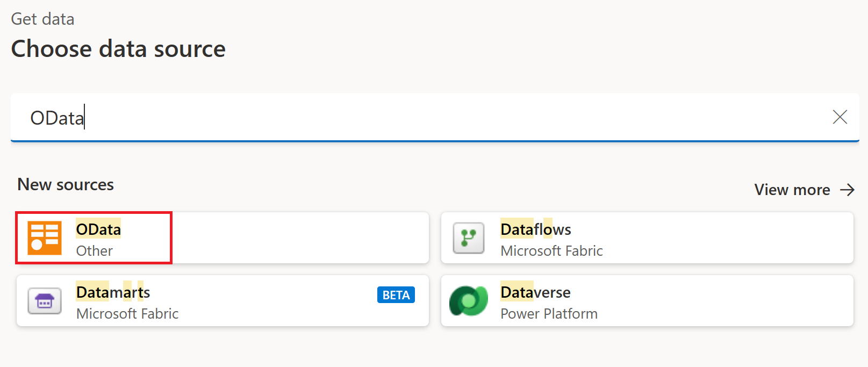Image resolution: width=868 pixels, height=367 pixels.
Task: Click the Dataverse Power Platform icon
Action: pos(468,301)
